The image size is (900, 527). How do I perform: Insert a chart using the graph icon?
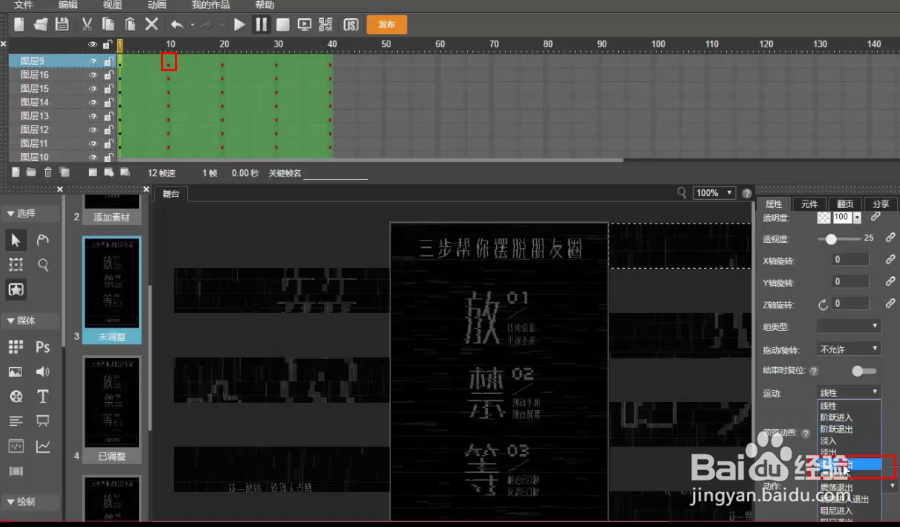(x=42, y=446)
